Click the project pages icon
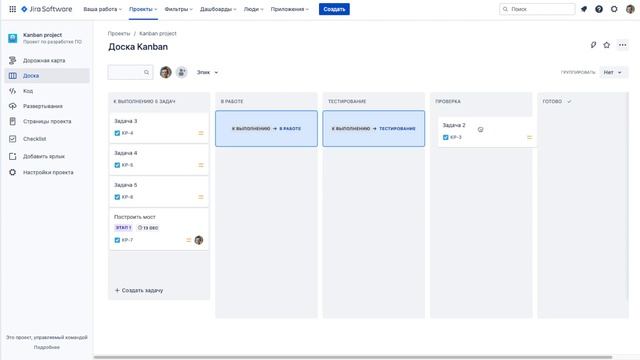640x360 pixels. [13, 121]
